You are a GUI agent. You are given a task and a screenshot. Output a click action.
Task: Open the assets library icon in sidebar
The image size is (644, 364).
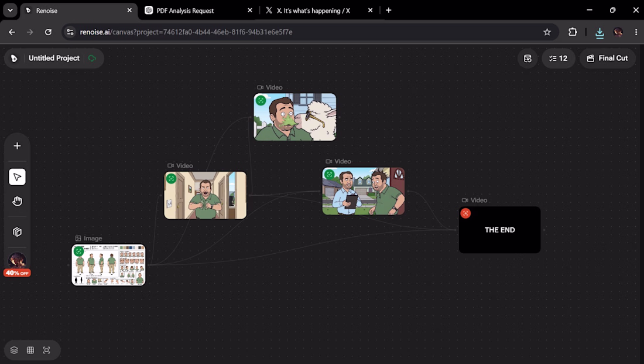pos(17,232)
